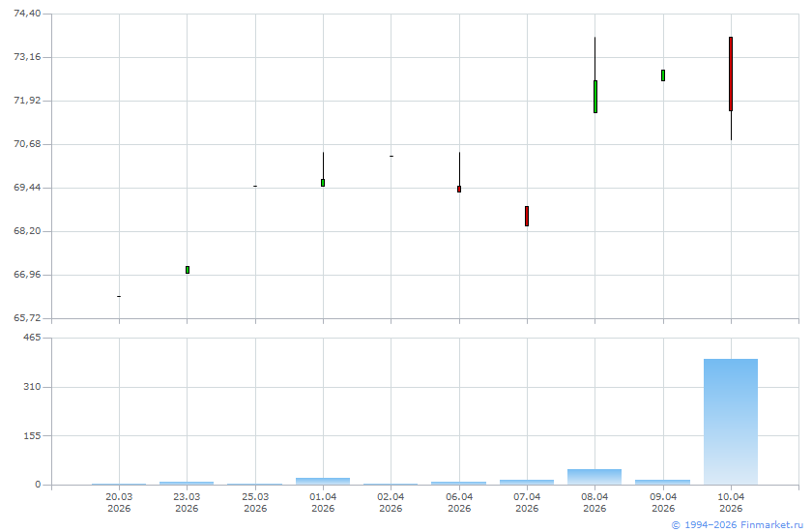This screenshot has width=812, height=532.
Task: Click the red candlestick for 07.04
Action: (x=527, y=216)
